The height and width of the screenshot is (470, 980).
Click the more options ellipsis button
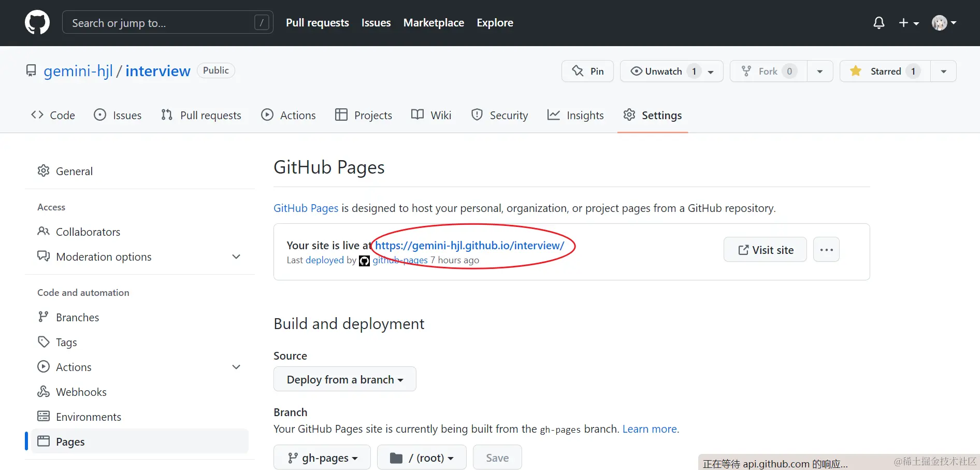(x=826, y=250)
